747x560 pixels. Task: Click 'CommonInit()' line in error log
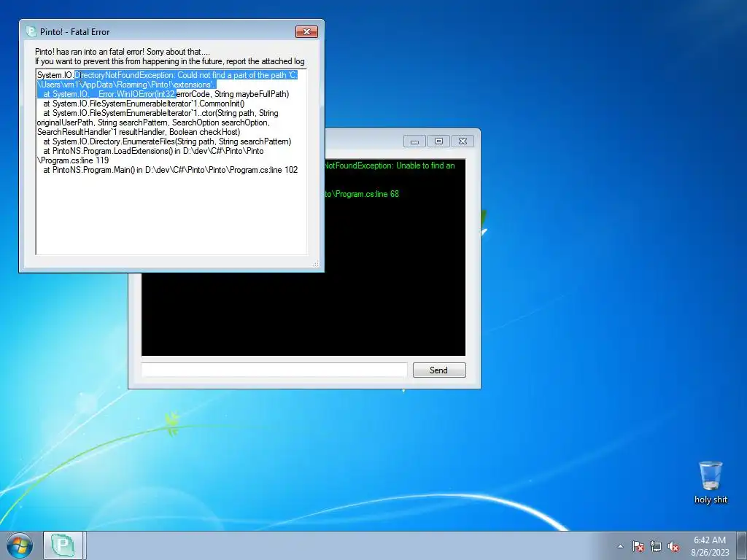click(x=144, y=104)
